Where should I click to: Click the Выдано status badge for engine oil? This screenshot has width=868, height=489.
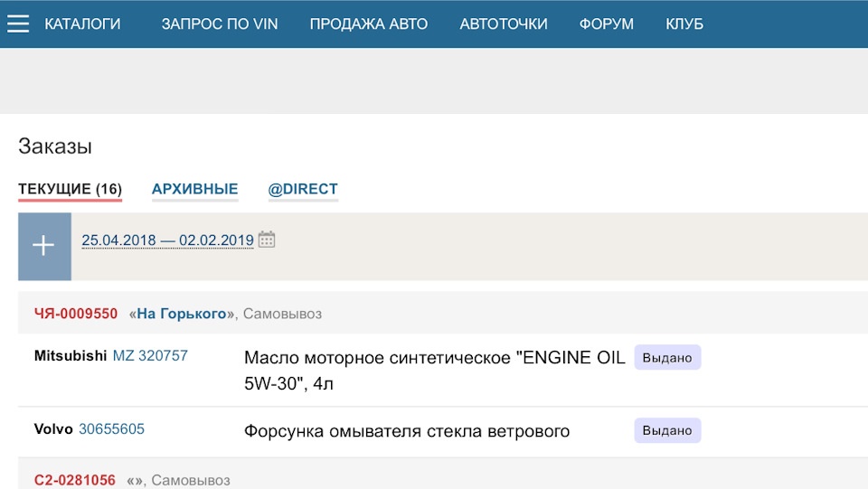(667, 358)
